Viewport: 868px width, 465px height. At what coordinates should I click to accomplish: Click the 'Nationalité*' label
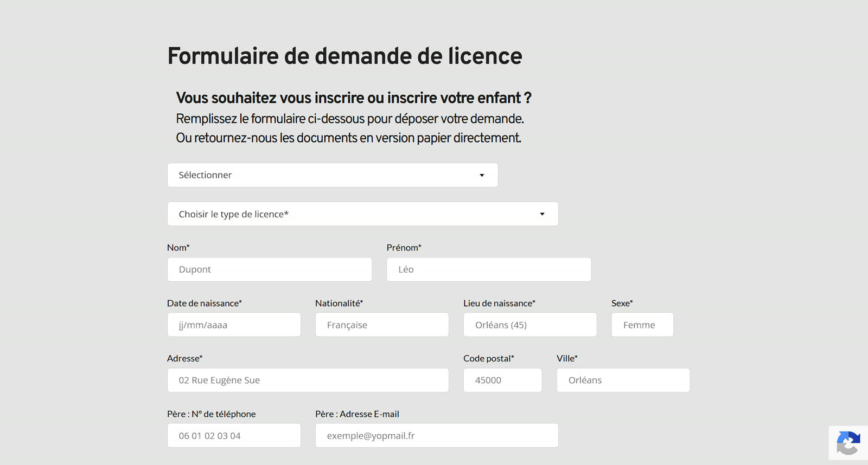coord(339,303)
